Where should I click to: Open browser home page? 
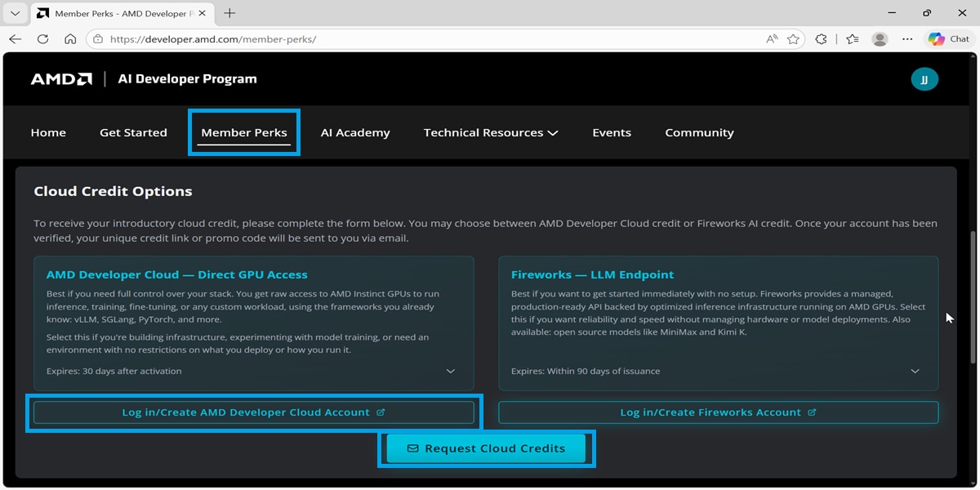coord(70,38)
